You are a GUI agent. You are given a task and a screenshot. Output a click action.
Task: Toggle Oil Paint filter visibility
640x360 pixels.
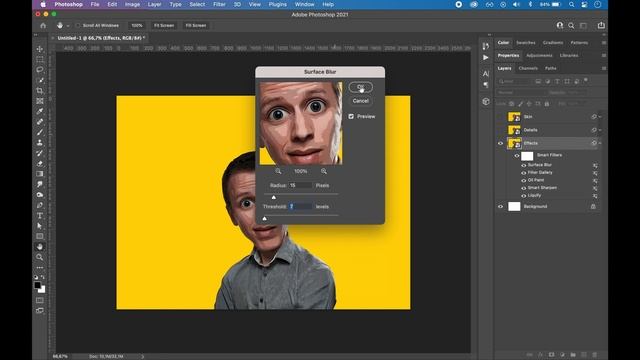point(524,180)
